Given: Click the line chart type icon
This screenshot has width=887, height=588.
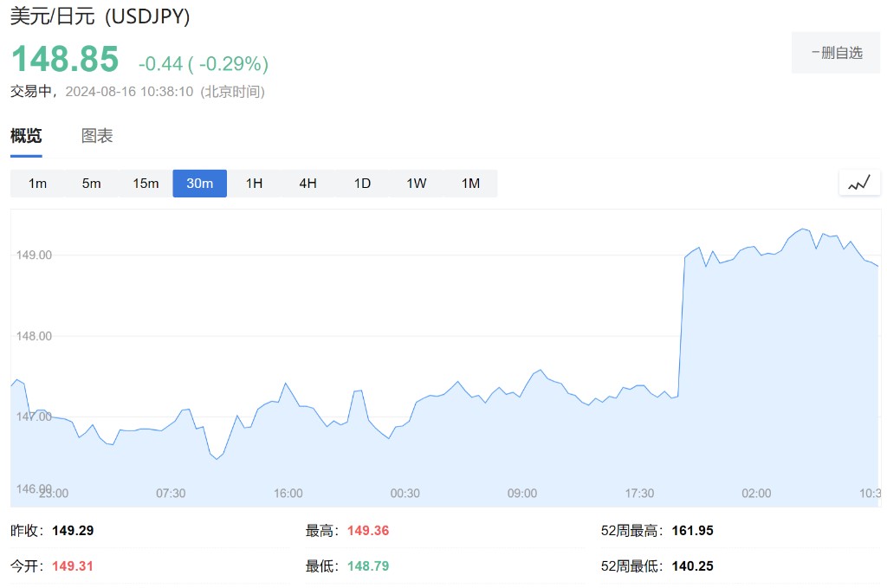Looking at the screenshot, I should (x=859, y=183).
